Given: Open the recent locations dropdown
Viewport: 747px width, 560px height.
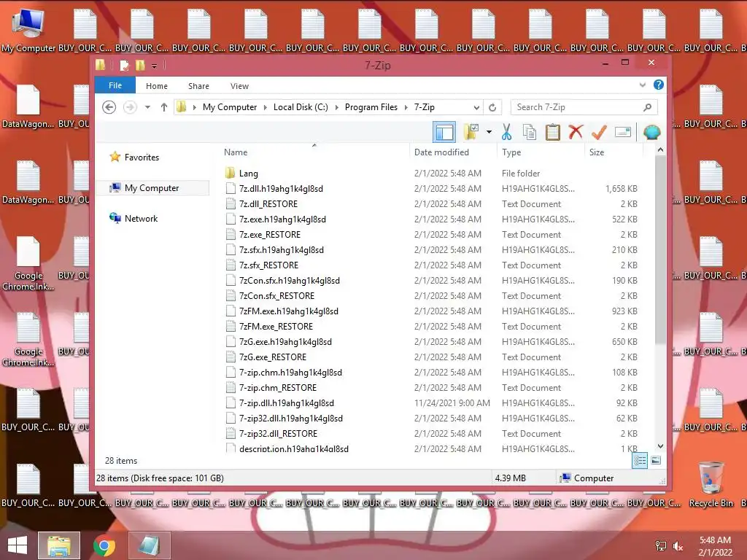Looking at the screenshot, I should (x=147, y=107).
